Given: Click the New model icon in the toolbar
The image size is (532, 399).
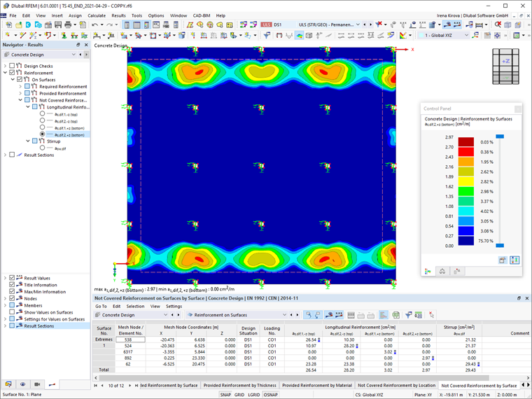Looking at the screenshot, I should 9,24.
